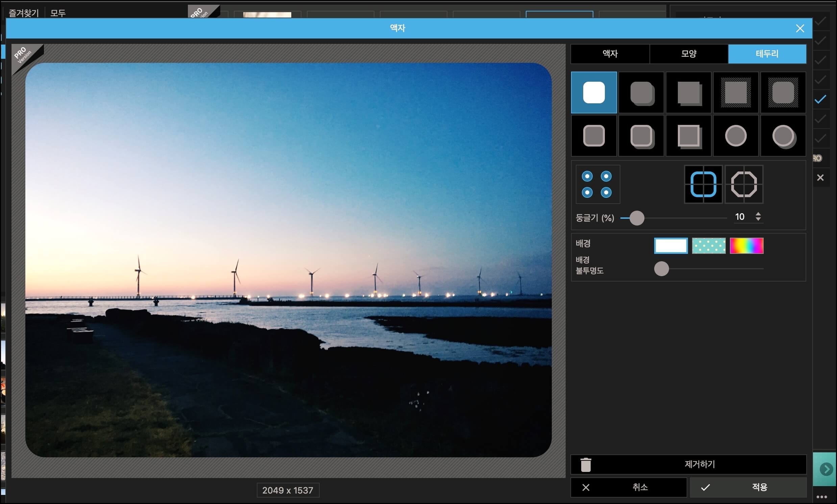Pick the outlined circle border style

736,136
